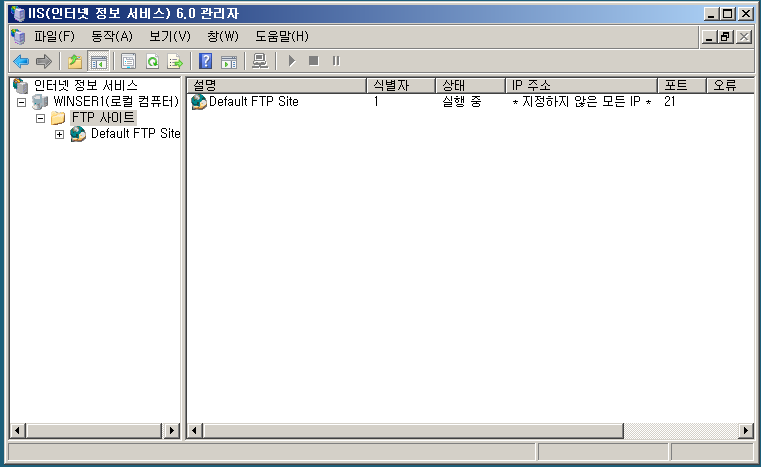The height and width of the screenshot is (467, 761).
Task: Click the Pause site icon
Action: click(x=336, y=61)
